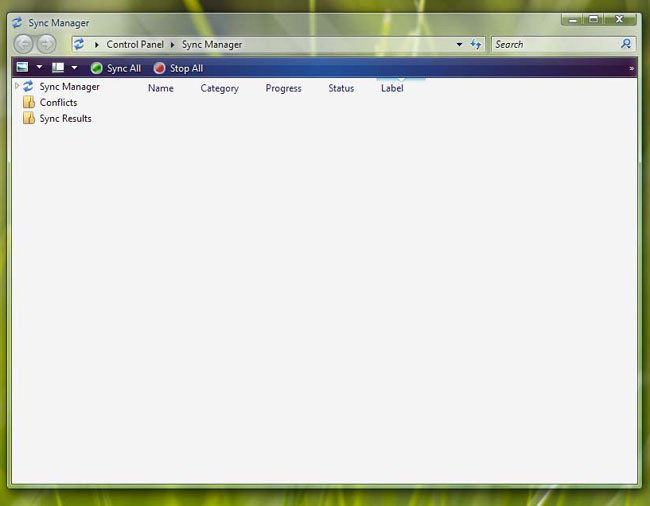Click the Sync Manager breadcrumb segment

212,44
